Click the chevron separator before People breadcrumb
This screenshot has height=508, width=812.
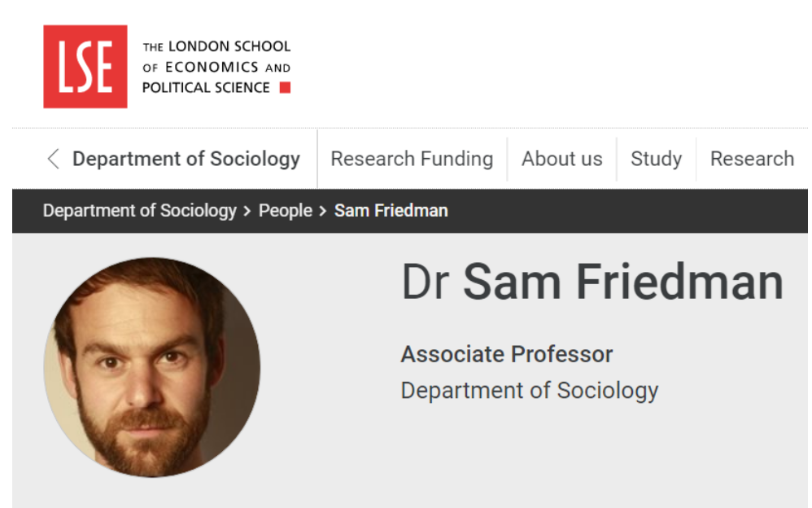[247, 211]
